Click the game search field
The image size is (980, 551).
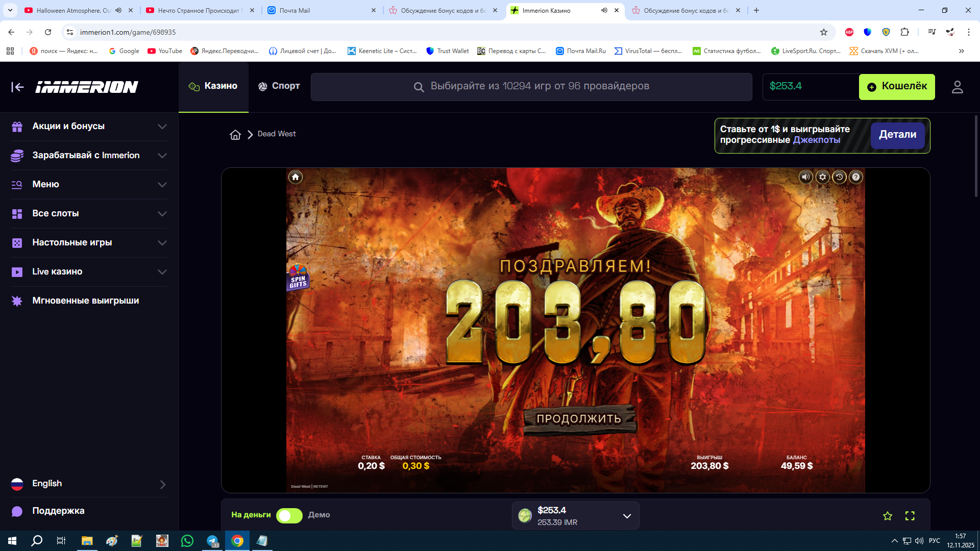(531, 86)
